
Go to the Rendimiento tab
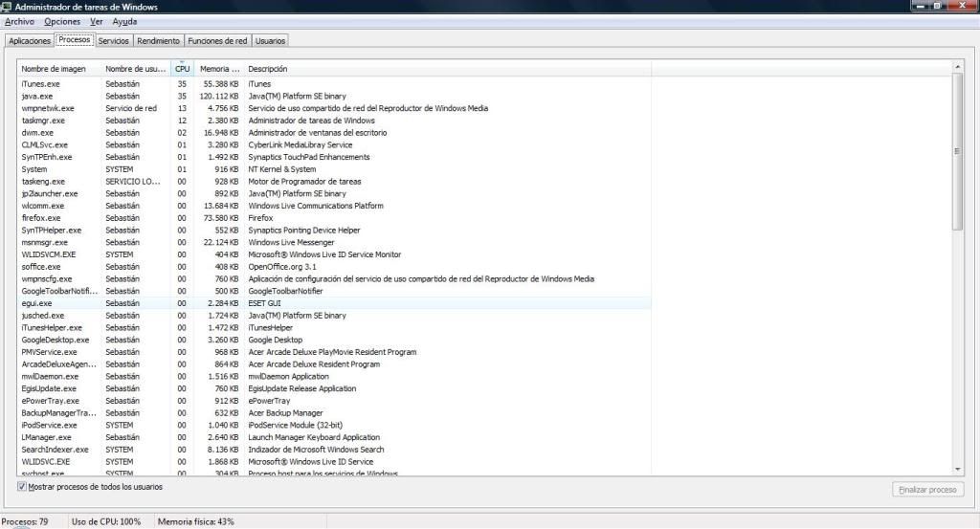158,41
